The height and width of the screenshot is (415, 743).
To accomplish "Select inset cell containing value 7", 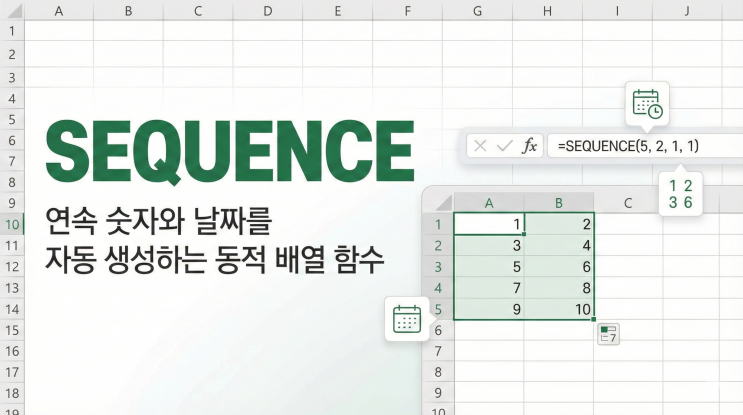I will tap(489, 288).
